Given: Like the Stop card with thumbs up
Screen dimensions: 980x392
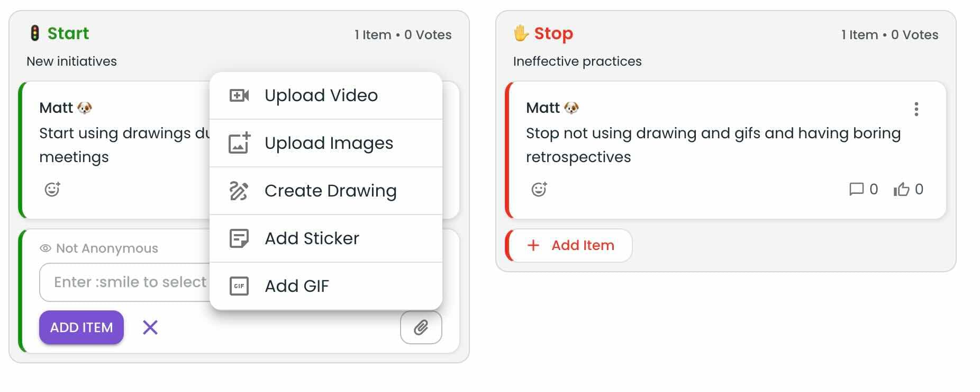Looking at the screenshot, I should pos(902,189).
